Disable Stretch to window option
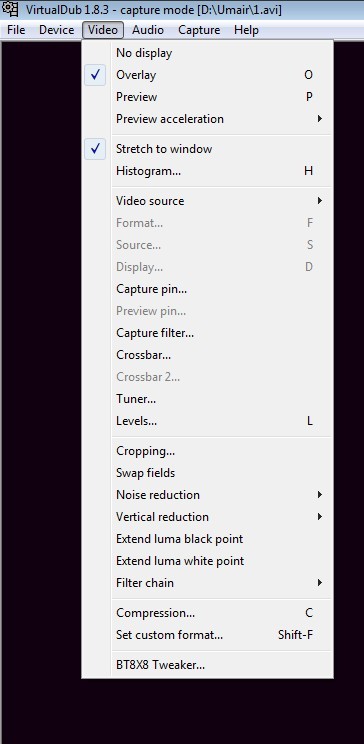The height and width of the screenshot is (744, 364). [207, 149]
